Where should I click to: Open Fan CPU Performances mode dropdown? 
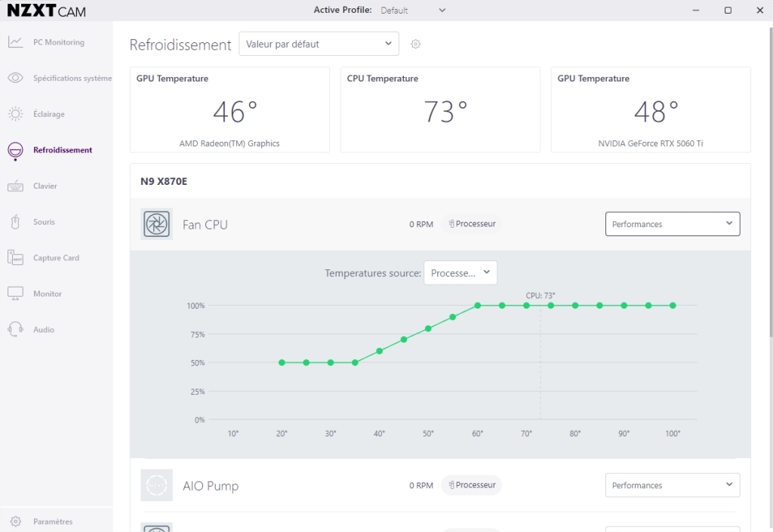[673, 224]
